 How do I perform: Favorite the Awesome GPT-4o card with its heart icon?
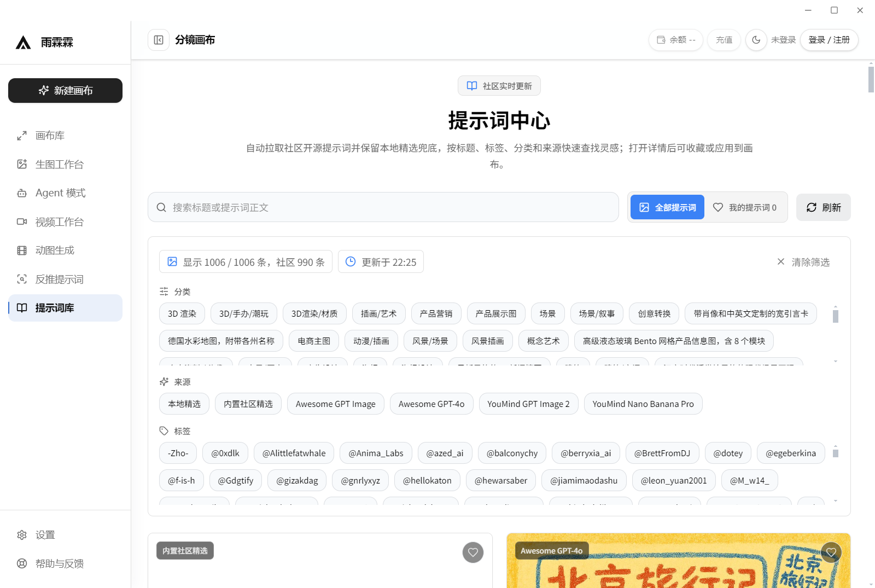831,552
